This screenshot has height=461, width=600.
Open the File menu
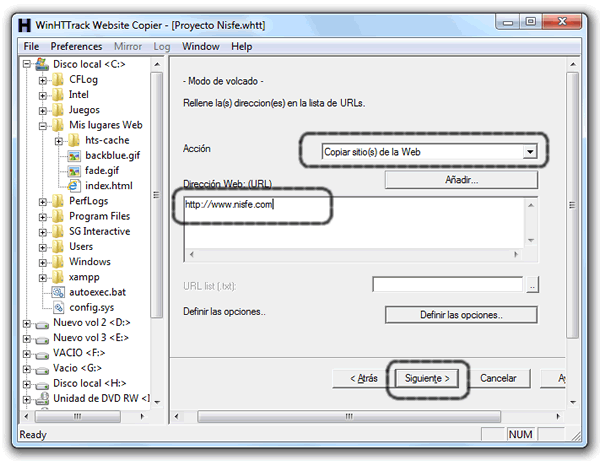(31, 46)
